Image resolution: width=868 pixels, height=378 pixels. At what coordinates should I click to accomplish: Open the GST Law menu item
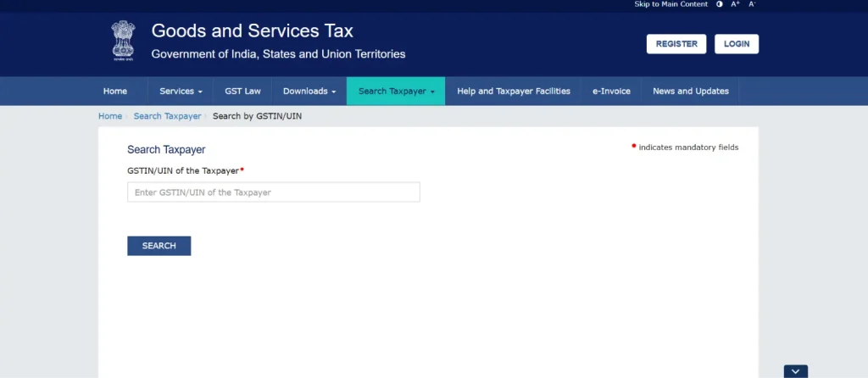pos(242,92)
